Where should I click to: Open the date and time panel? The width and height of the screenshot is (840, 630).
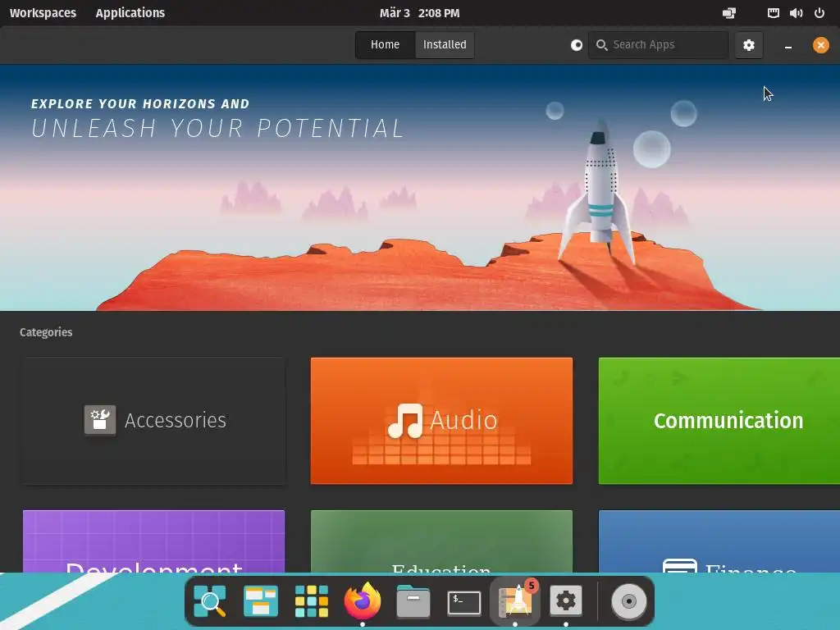pyautogui.click(x=419, y=13)
